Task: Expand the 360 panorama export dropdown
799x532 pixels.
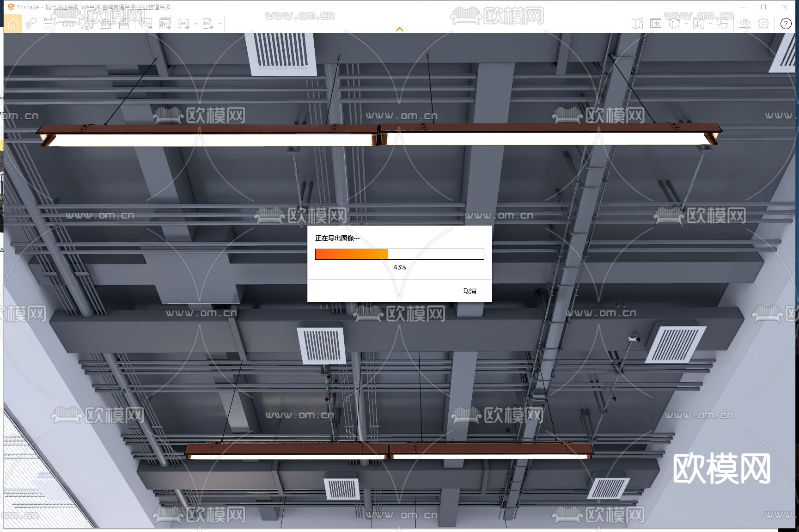Action: [196, 24]
